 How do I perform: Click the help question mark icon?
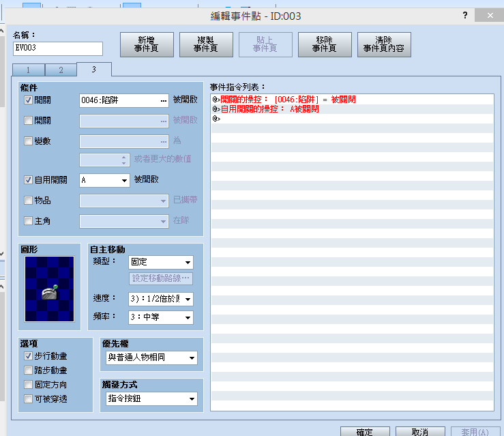click(x=465, y=15)
